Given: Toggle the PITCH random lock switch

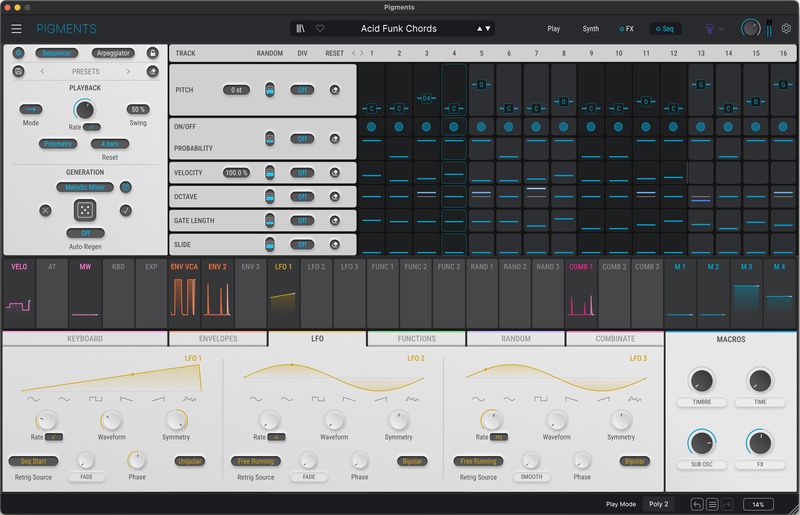Looking at the screenshot, I should click(x=270, y=90).
